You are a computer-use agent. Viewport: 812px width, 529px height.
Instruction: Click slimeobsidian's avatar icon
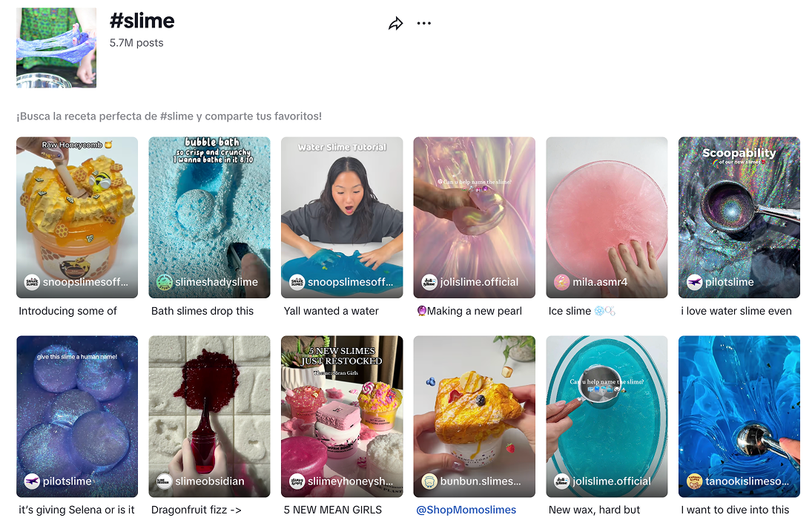164,481
